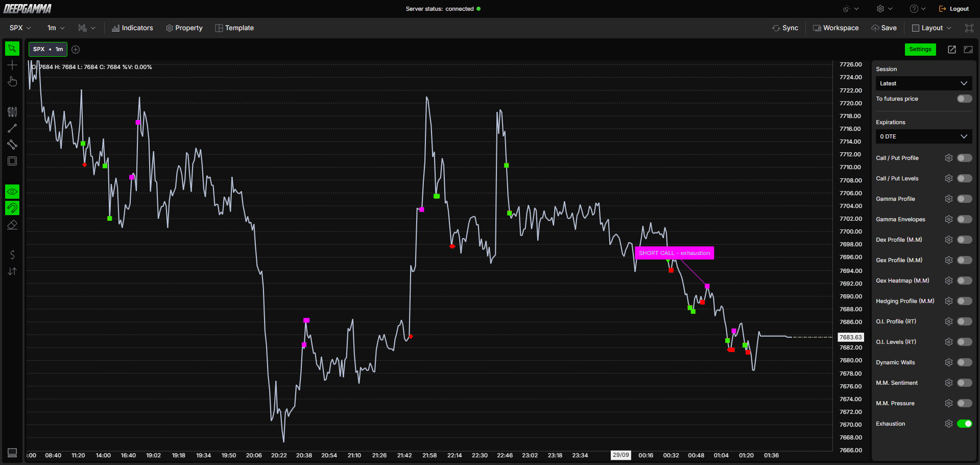The height and width of the screenshot is (465, 980).
Task: Open gear settings for Gex Heatmap (M.M)
Action: point(949,281)
